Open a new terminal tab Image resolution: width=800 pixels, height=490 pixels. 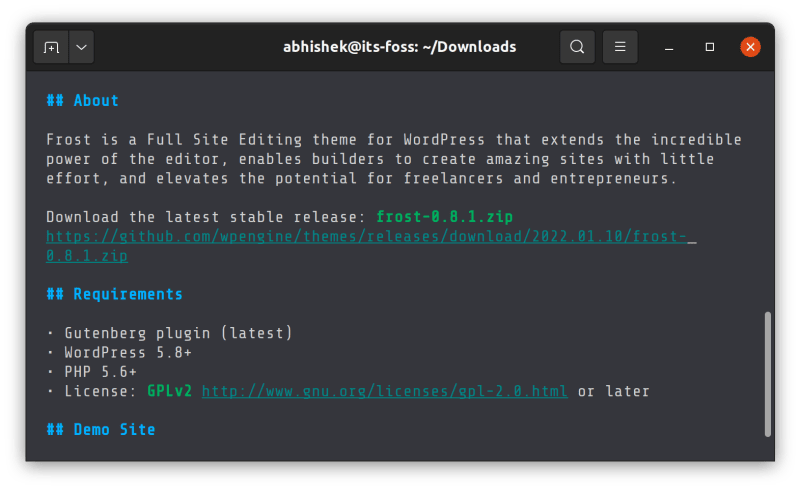click(51, 47)
